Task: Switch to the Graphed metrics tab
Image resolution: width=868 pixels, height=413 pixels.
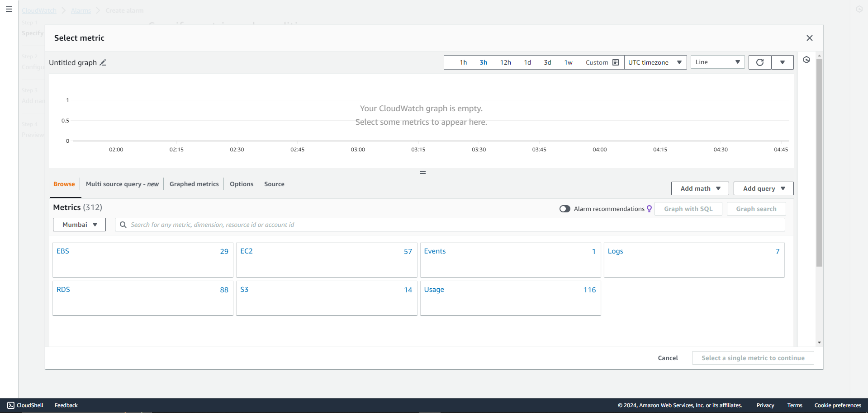Action: [194, 184]
